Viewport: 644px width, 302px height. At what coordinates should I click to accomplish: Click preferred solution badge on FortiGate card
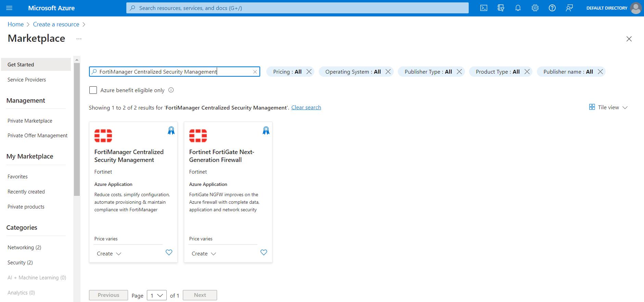(x=266, y=130)
